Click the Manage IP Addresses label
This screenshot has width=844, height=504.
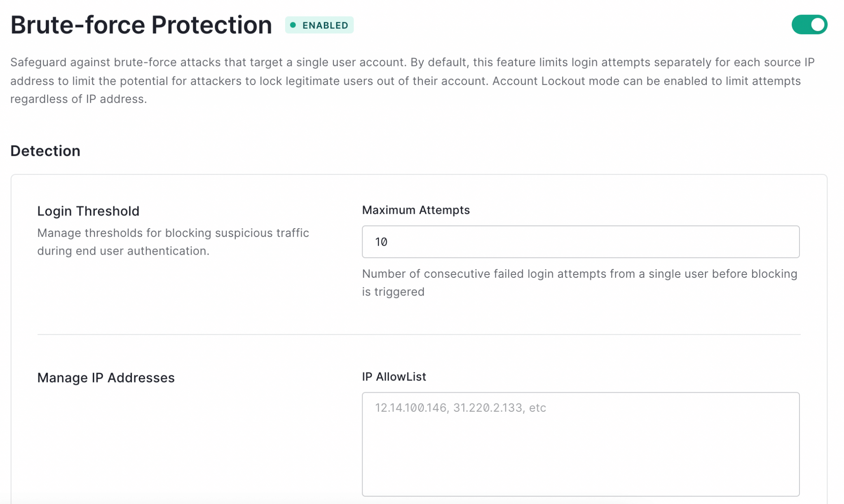(105, 377)
